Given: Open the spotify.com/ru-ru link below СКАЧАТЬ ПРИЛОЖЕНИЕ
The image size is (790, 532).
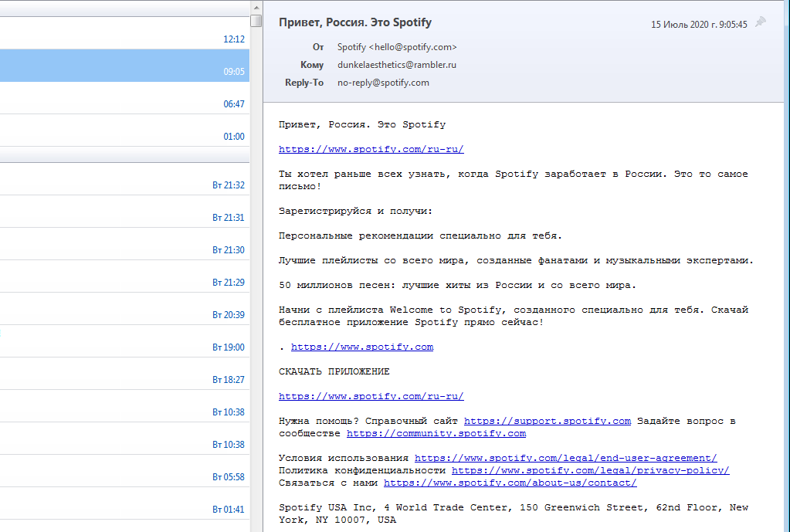Looking at the screenshot, I should (371, 396).
